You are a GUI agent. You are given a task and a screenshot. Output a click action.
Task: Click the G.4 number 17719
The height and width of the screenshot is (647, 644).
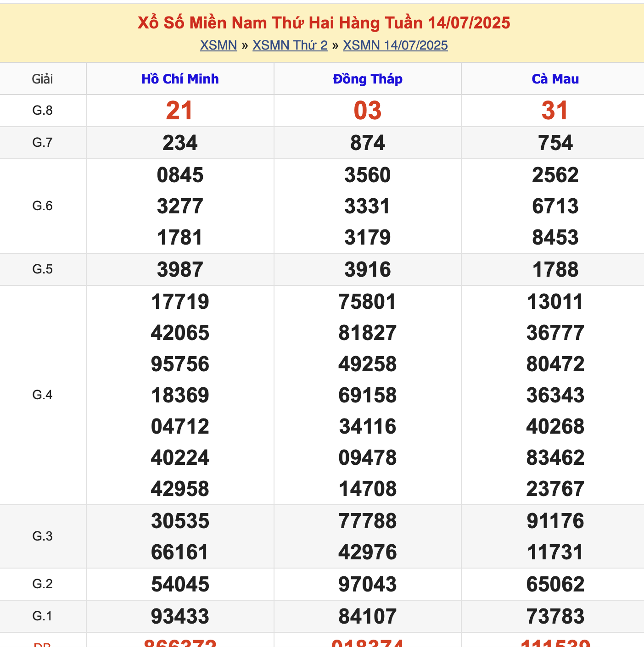[180, 301]
